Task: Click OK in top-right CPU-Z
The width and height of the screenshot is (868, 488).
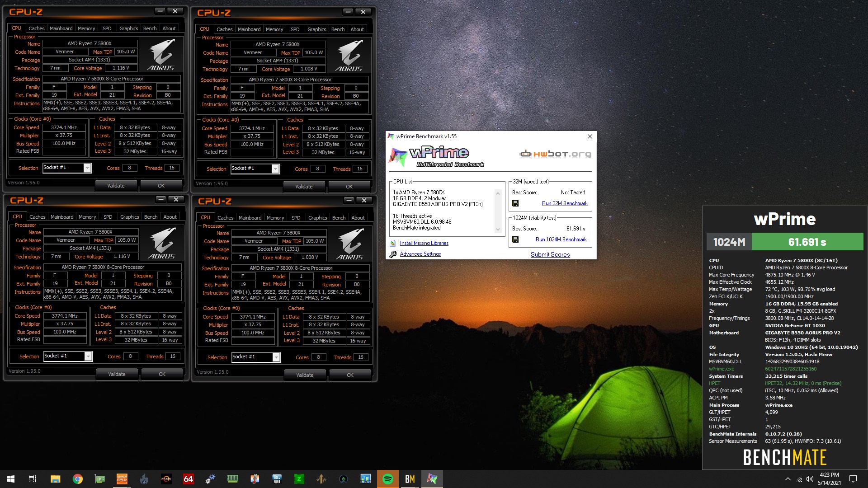Action: [x=349, y=187]
